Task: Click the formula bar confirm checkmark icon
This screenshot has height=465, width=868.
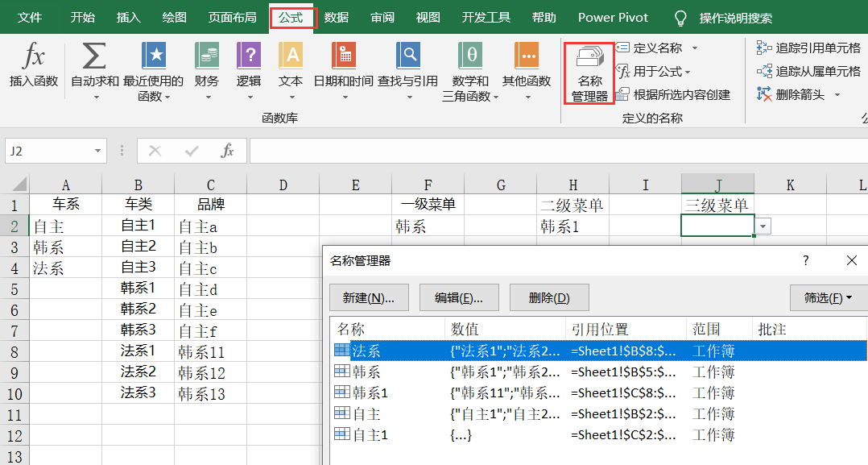Action: [x=192, y=151]
